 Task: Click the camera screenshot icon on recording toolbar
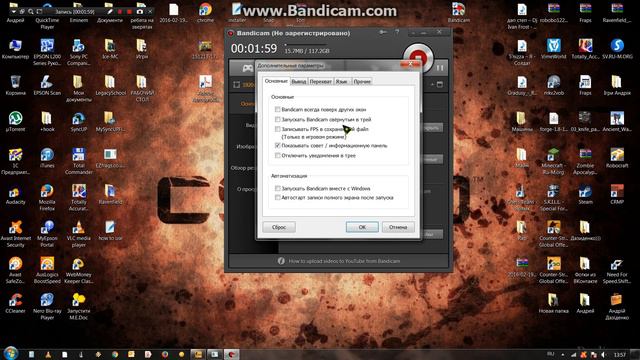pos(140,12)
